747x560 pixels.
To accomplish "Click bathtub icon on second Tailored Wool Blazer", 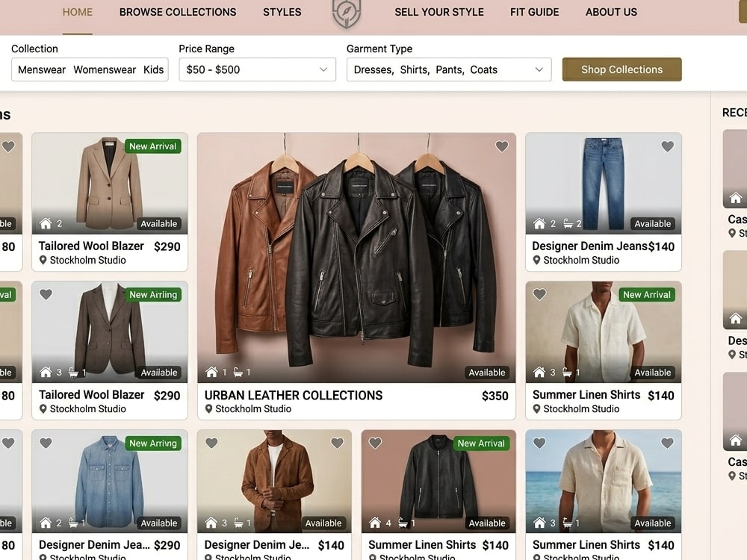I will tap(73, 373).
